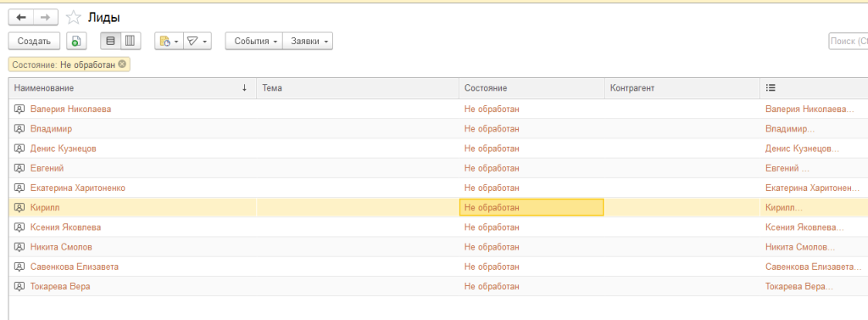Expand the События dropdown menu
868x320 pixels.
pos(253,41)
